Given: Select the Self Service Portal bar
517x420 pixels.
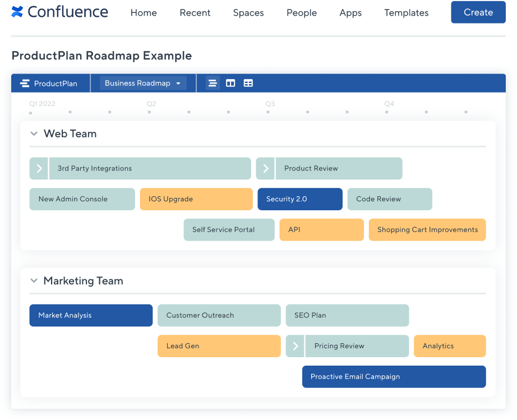Looking at the screenshot, I should (229, 230).
